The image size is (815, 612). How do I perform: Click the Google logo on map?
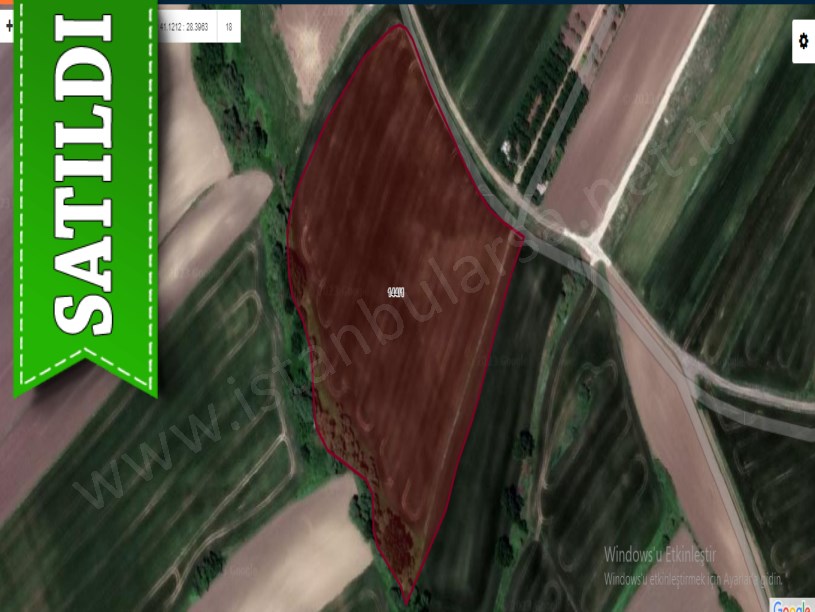(793, 606)
